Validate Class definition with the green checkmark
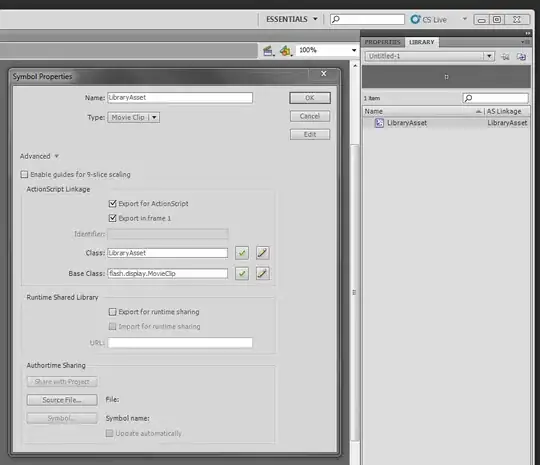The image size is (540, 465). click(242, 253)
